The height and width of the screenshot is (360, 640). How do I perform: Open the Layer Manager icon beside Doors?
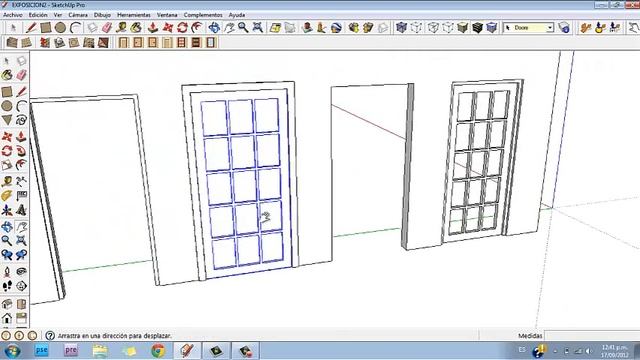click(564, 28)
